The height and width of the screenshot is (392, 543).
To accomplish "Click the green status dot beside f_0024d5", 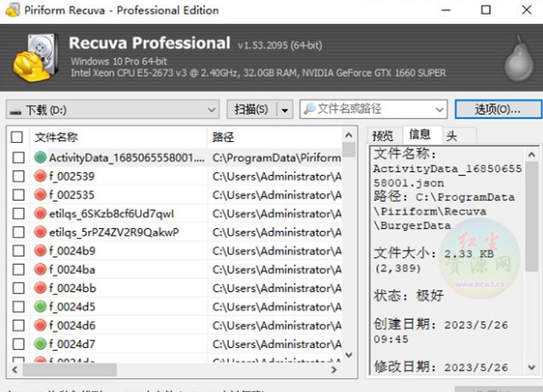I will [40, 307].
